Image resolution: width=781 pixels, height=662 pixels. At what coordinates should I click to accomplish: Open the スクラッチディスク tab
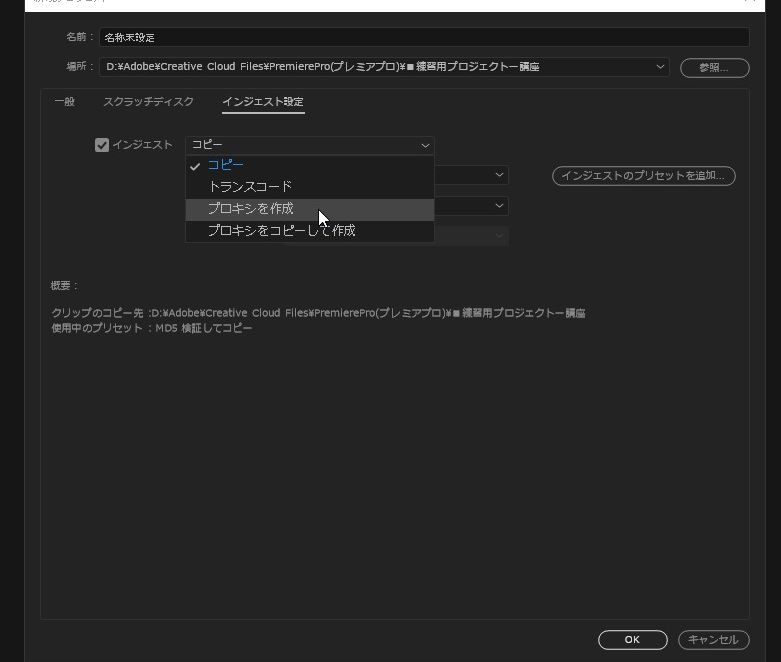[x=148, y=102]
